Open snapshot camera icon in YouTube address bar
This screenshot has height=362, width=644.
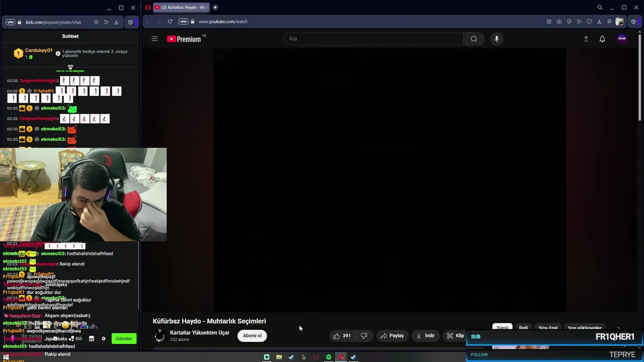(x=559, y=22)
